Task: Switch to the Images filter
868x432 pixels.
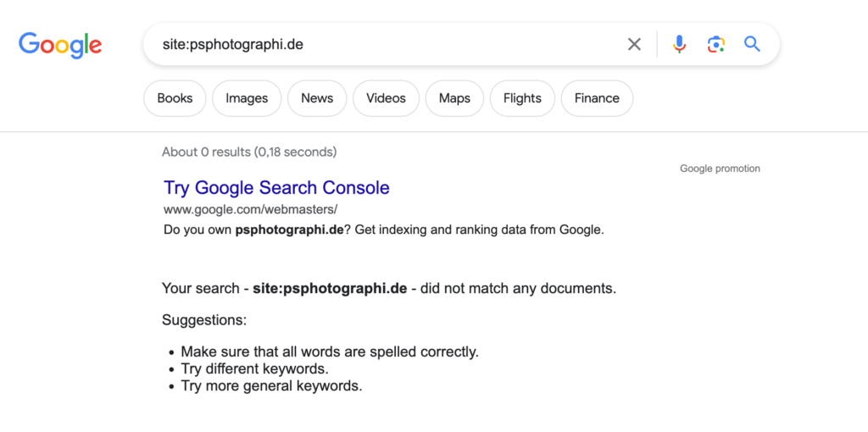Action: coord(247,98)
